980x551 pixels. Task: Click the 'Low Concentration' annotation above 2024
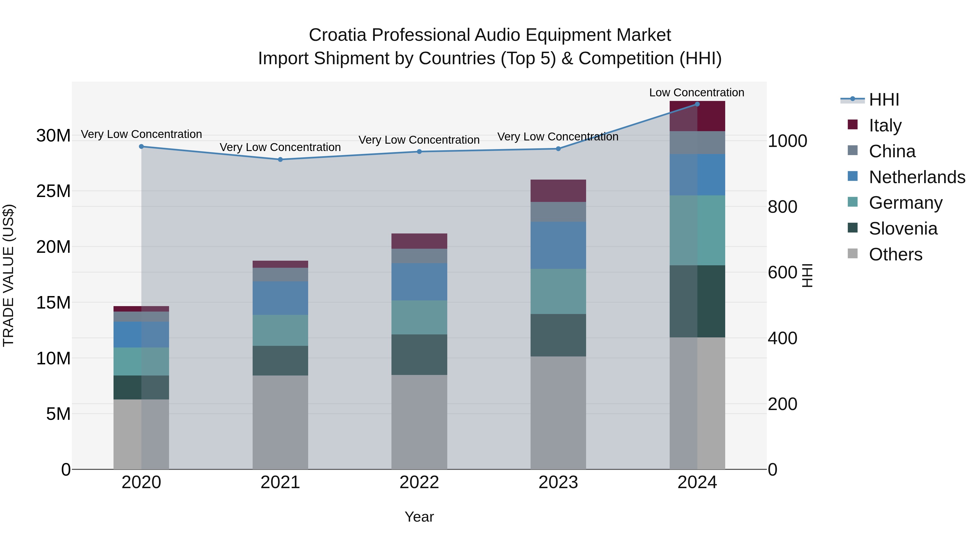[x=697, y=93]
